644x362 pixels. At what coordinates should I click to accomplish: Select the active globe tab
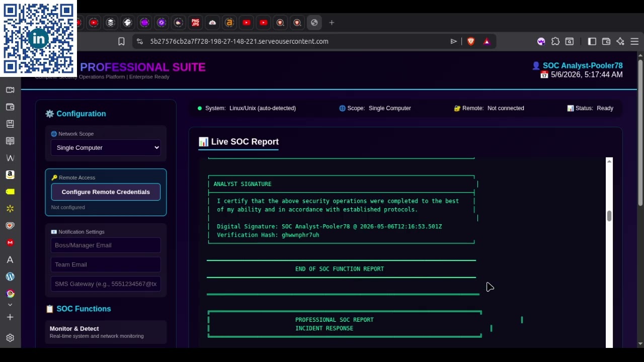[x=314, y=23]
